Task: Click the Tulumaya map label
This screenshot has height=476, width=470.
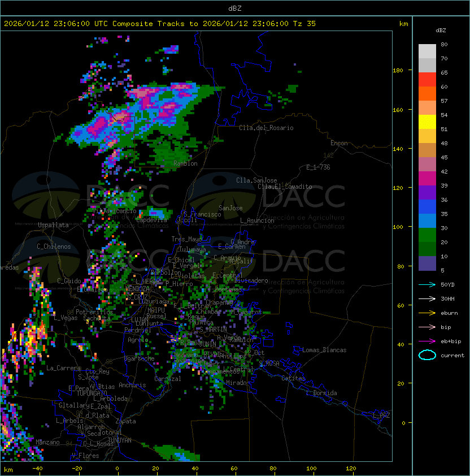Action: [193, 249]
